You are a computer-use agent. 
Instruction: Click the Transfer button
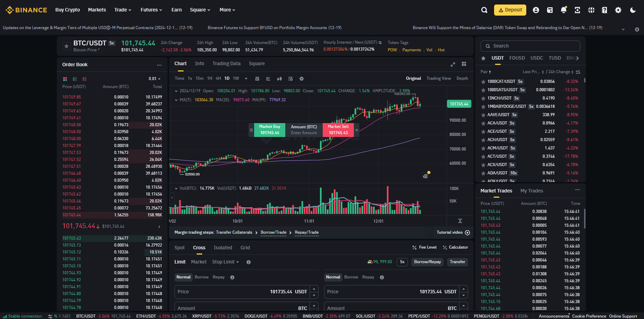tap(457, 262)
